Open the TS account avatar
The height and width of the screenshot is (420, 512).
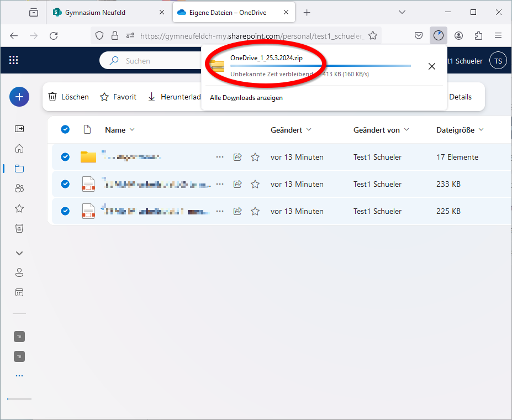(x=498, y=61)
